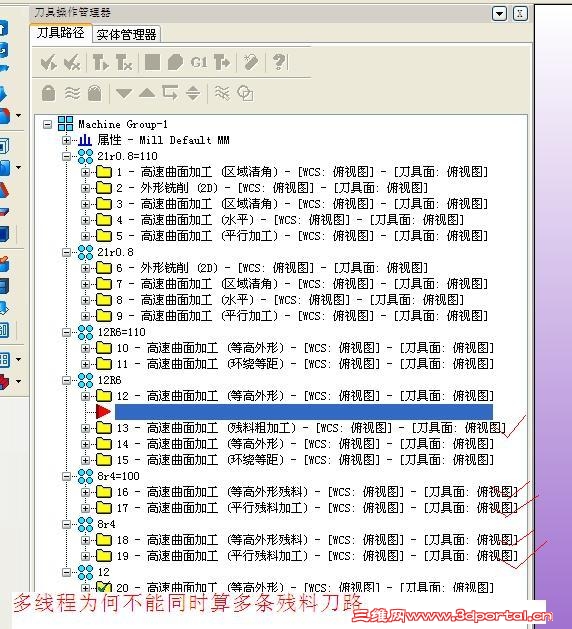
Task: Collapse the Machine Group-1 tree node
Action: (47, 124)
